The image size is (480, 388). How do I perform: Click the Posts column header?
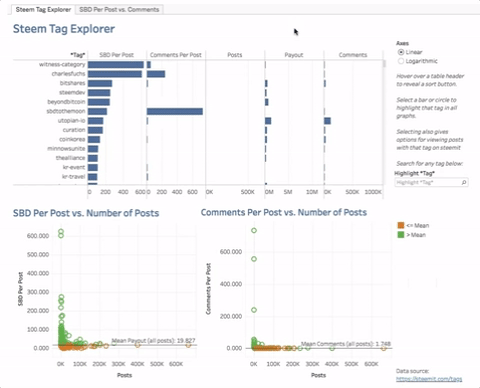tap(235, 55)
